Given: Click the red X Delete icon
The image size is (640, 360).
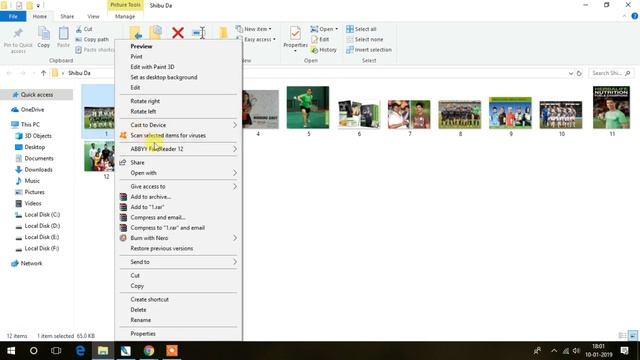Looking at the screenshot, I should click(178, 33).
